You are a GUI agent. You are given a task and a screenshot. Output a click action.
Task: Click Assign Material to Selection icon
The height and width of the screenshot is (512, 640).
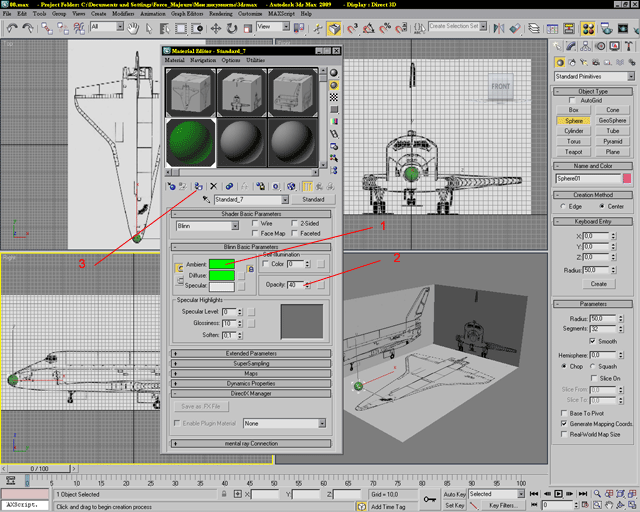point(198,187)
